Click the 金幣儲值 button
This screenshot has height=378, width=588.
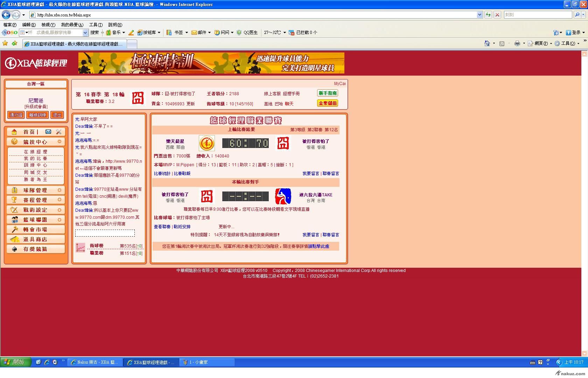tap(328, 103)
